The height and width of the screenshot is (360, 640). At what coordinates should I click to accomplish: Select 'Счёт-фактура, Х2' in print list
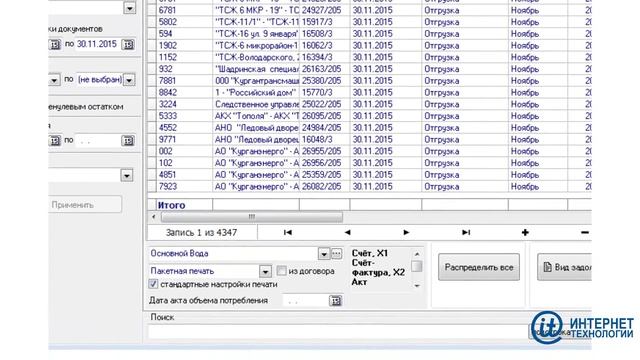pyautogui.click(x=378, y=268)
